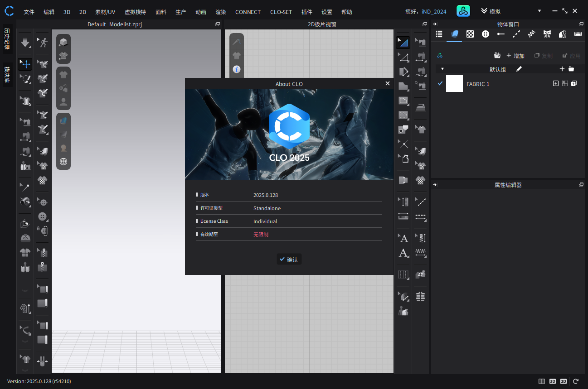Open the Materials/UV menu
Viewport: 588px width, 389px height.
105,12
